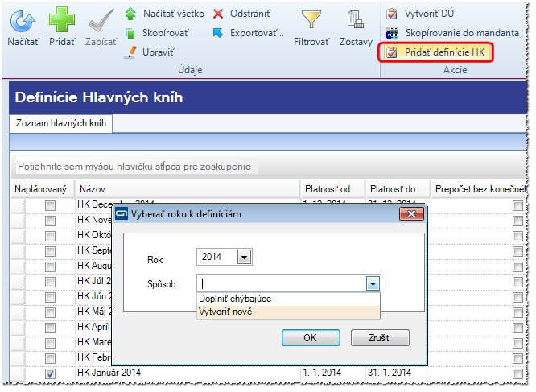Click the red Odstrániť X icon
The image size is (536, 392).
[x=218, y=14]
